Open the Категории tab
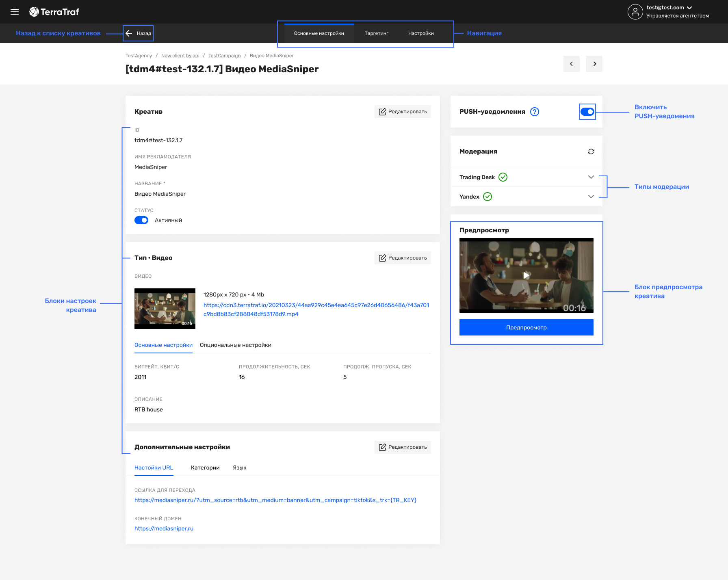The height and width of the screenshot is (580, 728). click(205, 467)
